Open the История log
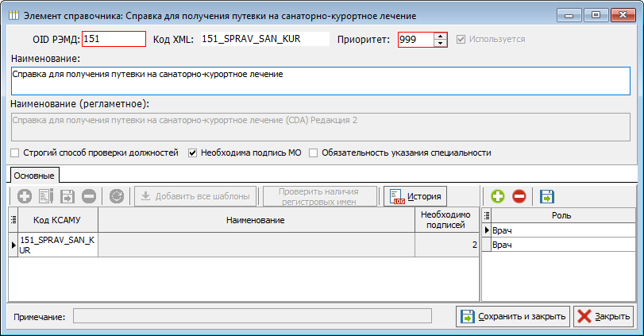Screen dimensions: 644x336 point(415,195)
